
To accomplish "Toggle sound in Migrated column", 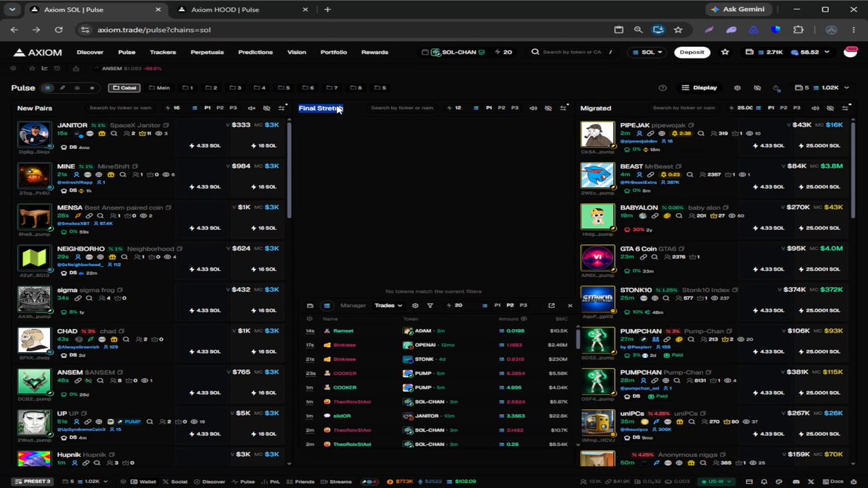I will coord(815,108).
